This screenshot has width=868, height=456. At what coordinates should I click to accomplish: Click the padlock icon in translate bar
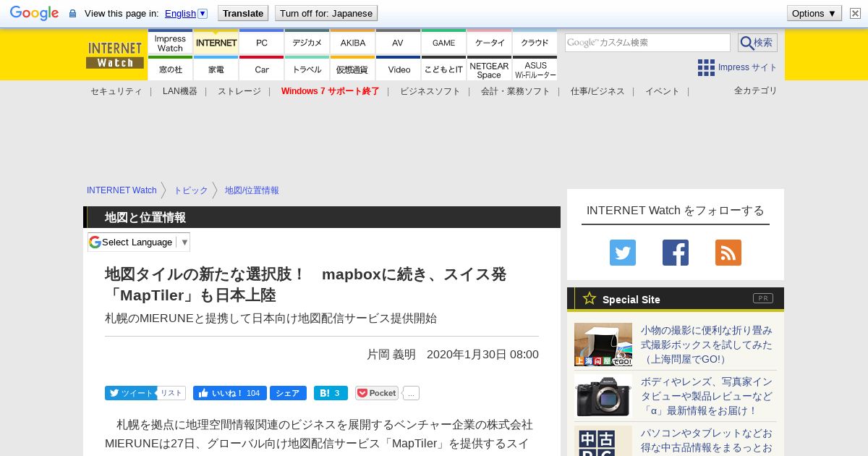pyautogui.click(x=72, y=14)
